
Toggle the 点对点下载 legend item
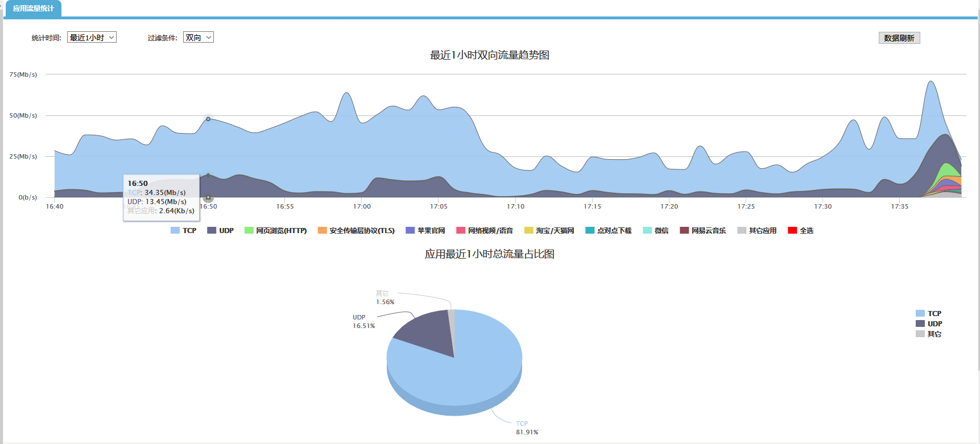[x=608, y=230]
